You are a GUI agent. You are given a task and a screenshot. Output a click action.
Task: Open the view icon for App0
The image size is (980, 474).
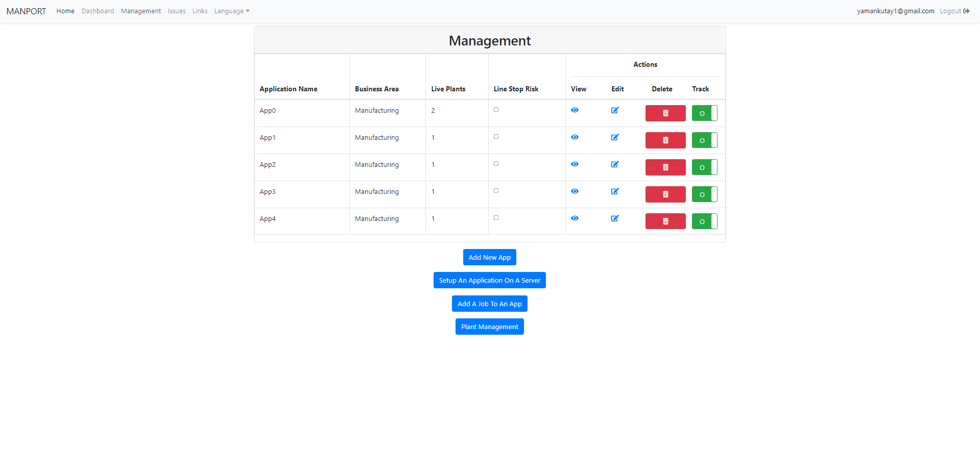coord(575,110)
